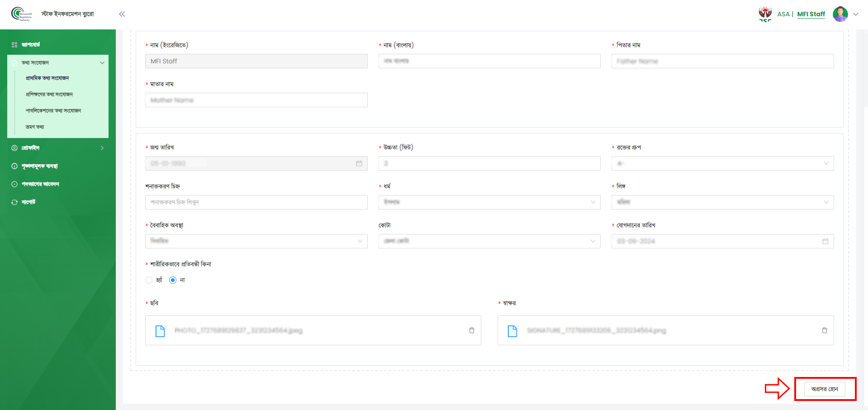This screenshot has width=868, height=410.
Task: Click the স্টাফ ইনফরমেশন ব্যুরো title
Action: click(68, 14)
